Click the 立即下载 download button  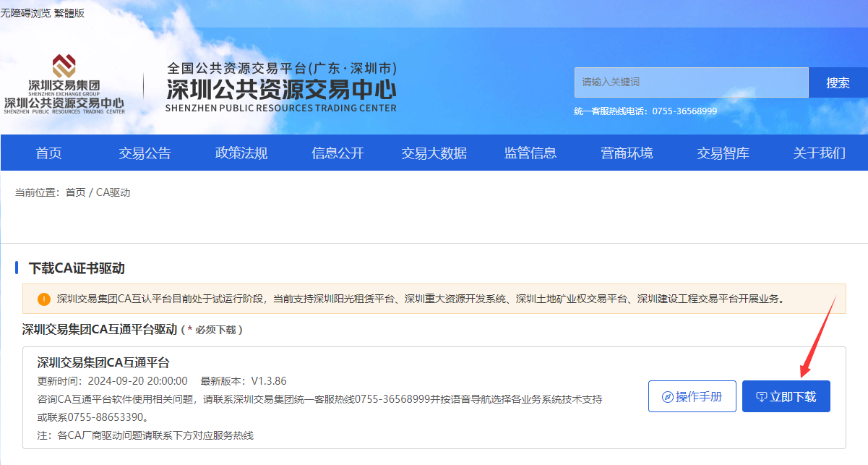click(x=786, y=396)
